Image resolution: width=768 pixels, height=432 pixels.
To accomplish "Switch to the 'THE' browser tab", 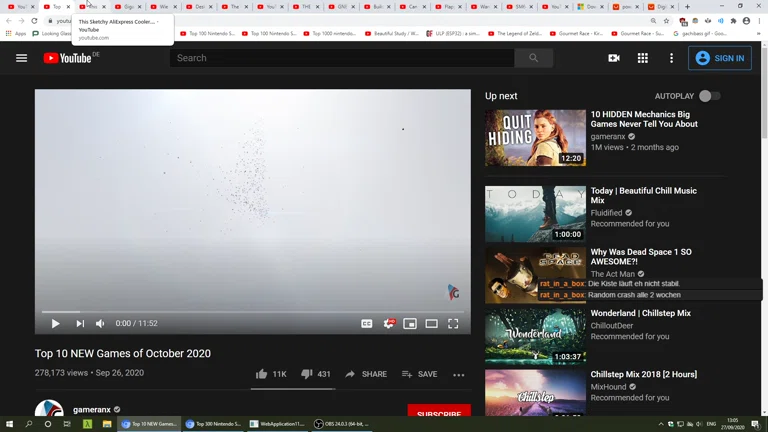I will coord(307,6).
